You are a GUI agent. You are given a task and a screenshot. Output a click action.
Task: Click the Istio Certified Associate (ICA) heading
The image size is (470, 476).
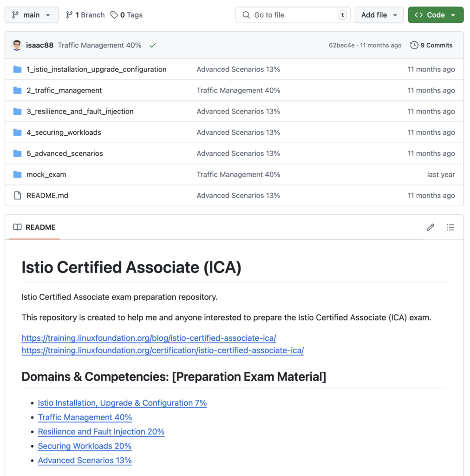(x=131, y=267)
